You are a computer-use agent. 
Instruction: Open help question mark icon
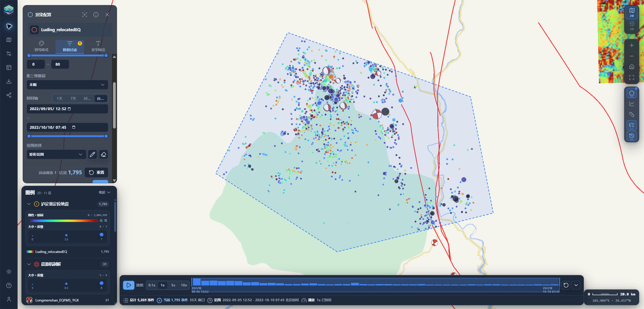pyautogui.click(x=9, y=285)
